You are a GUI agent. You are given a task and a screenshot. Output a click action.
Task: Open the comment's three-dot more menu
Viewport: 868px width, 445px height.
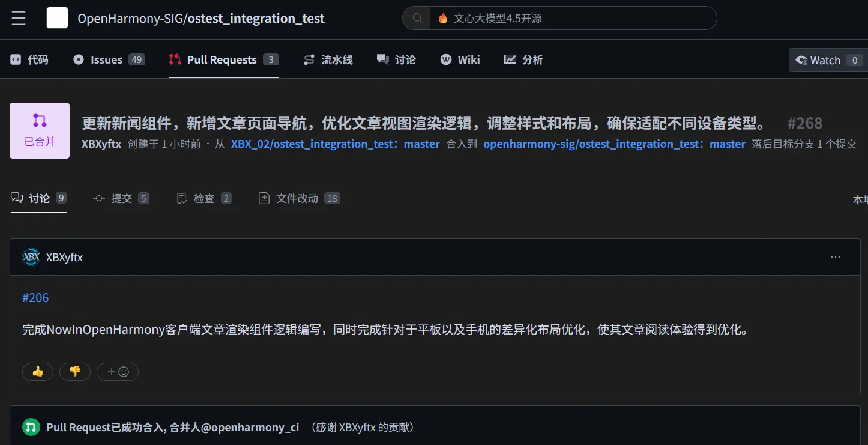[835, 257]
